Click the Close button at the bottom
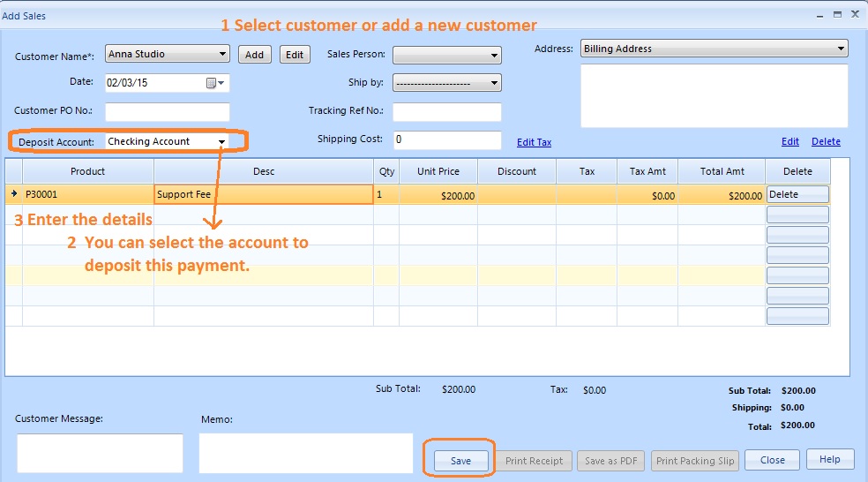 pos(773,460)
